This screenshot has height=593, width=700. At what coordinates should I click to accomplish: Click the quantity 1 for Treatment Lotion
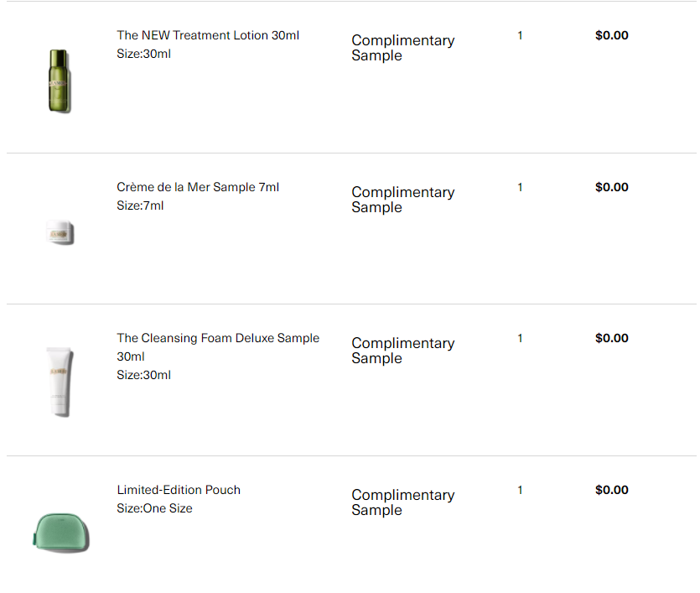(520, 35)
